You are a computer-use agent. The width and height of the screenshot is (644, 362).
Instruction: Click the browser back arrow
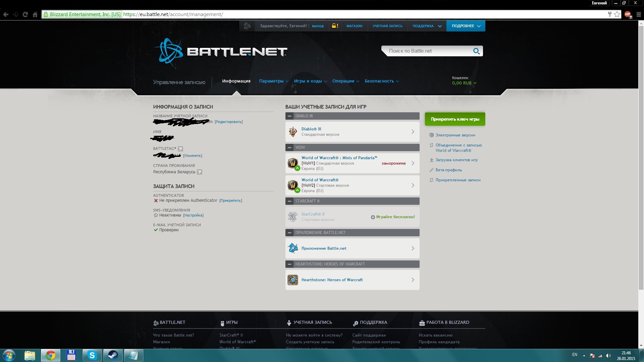[x=6, y=14]
